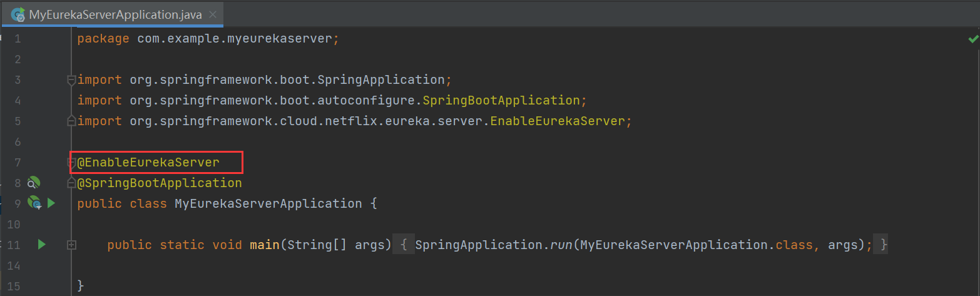This screenshot has height=296, width=980.
Task: Click the Java file icon on the editor tab
Action: 18,14
